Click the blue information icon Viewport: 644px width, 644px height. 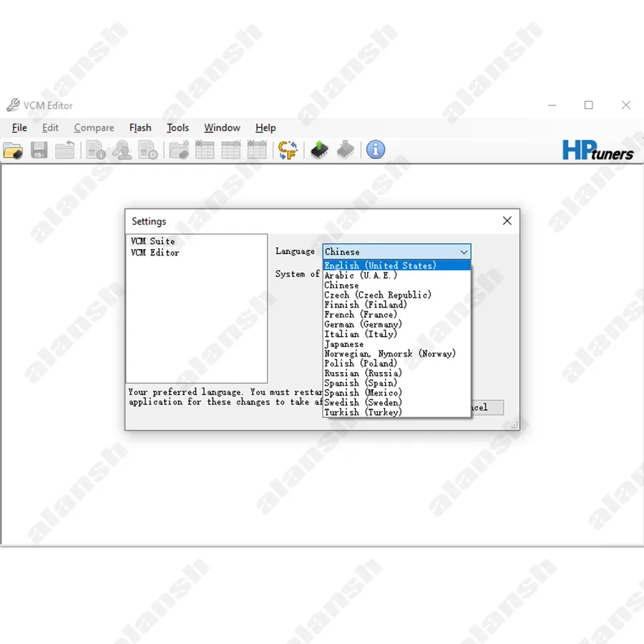[376, 150]
